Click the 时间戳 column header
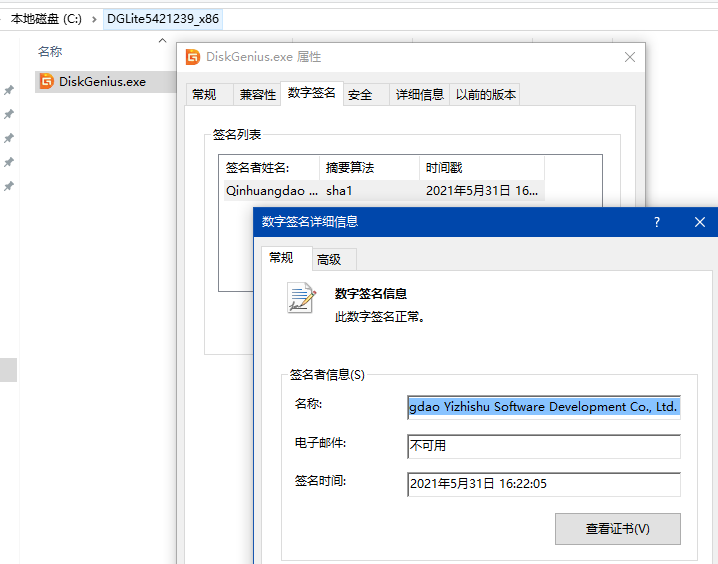The height and width of the screenshot is (564, 718). coord(482,168)
